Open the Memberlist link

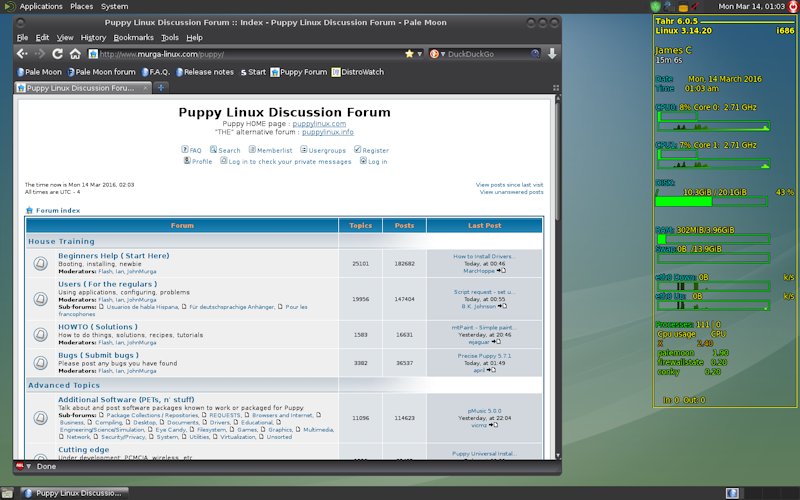click(270, 150)
